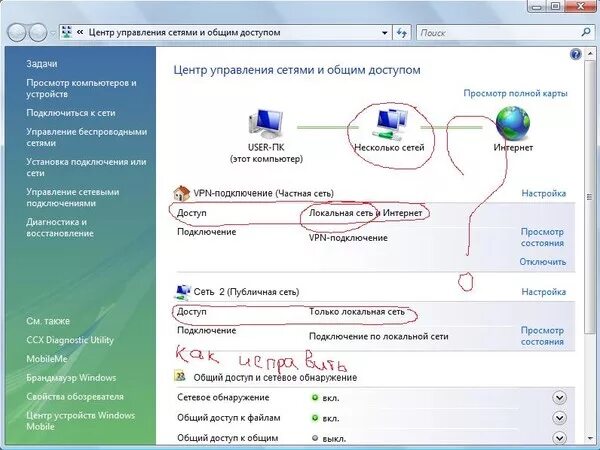
Task: Click the Несколько сетей network icon
Action: [x=389, y=123]
